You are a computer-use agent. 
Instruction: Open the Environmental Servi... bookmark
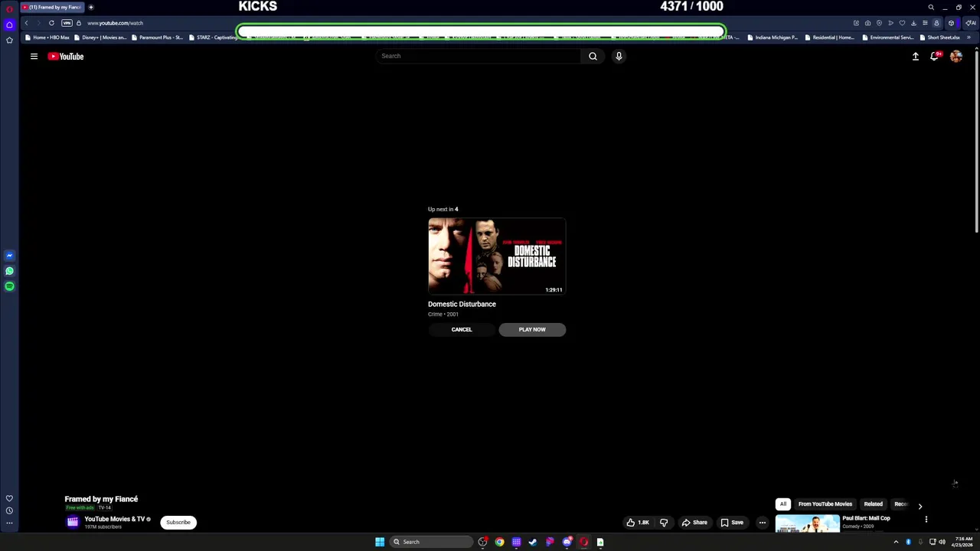tap(887, 37)
